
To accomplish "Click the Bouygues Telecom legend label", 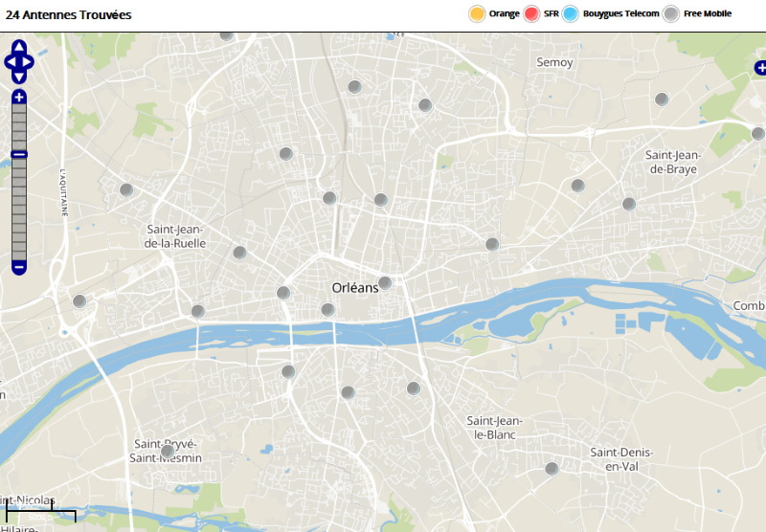I will 620,14.
